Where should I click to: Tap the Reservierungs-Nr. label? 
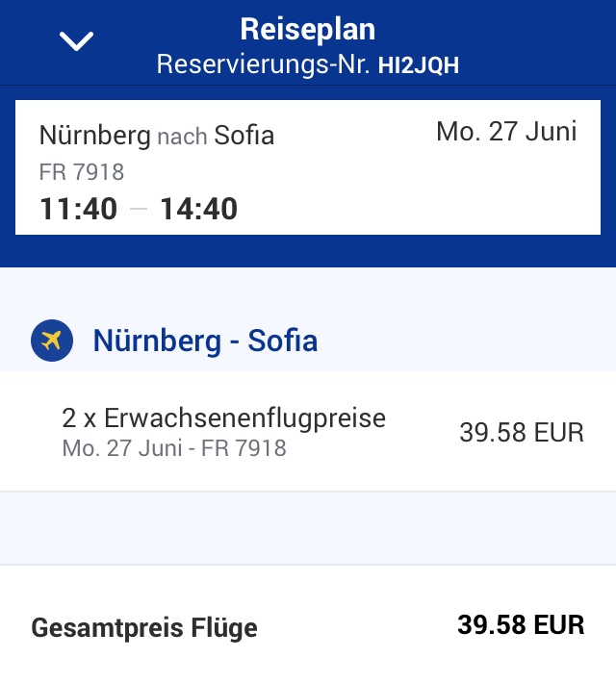tap(264, 64)
